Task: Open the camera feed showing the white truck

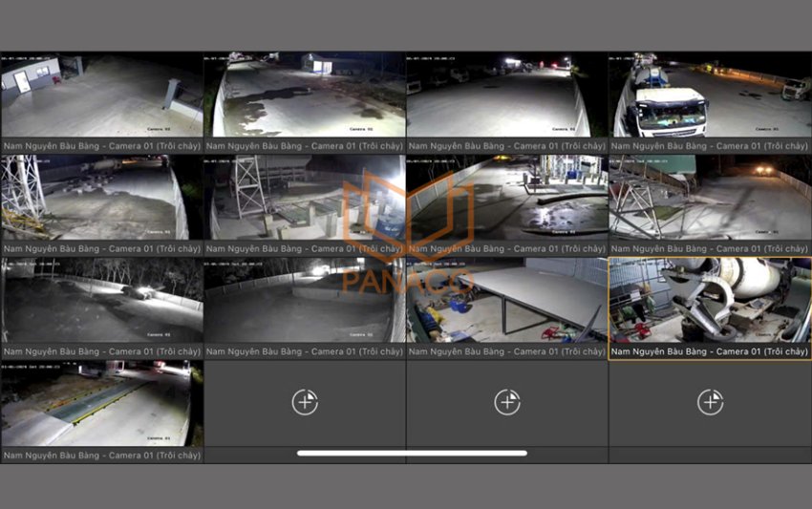Action: click(x=709, y=95)
